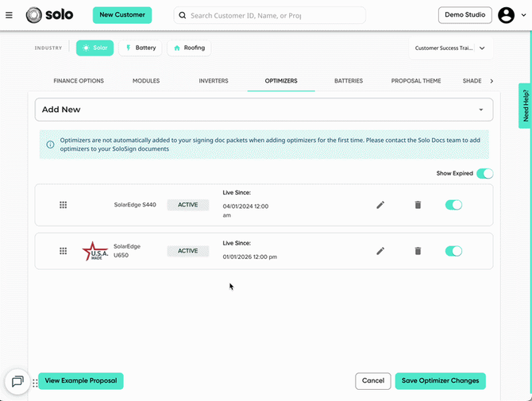The height and width of the screenshot is (401, 532).
Task: Delete the SolarEdge S440 optimizer
Action: (418, 205)
